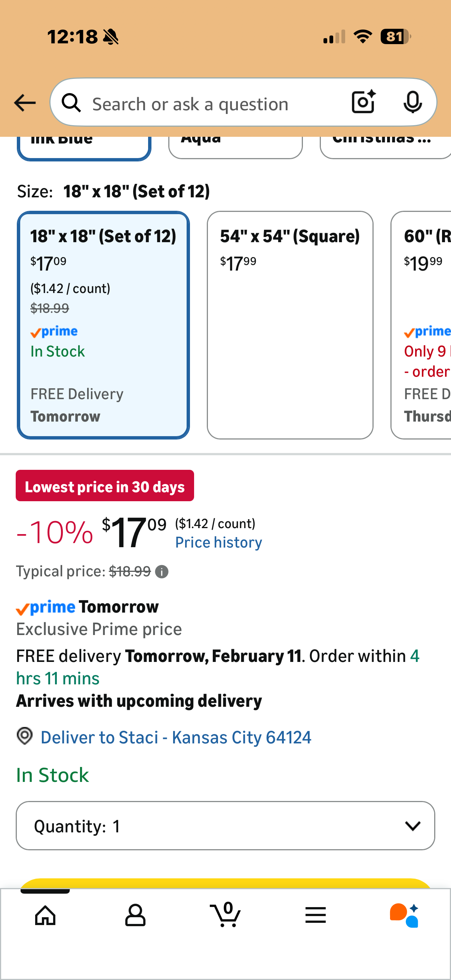This screenshot has width=451, height=980.
Task: Open the Rufus AI assistant icon
Action: coord(404,915)
